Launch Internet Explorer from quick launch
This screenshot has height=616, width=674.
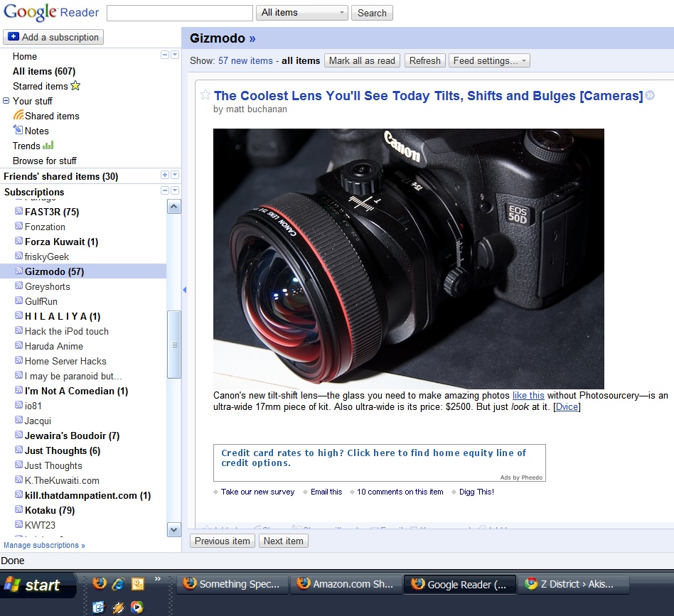(x=118, y=583)
